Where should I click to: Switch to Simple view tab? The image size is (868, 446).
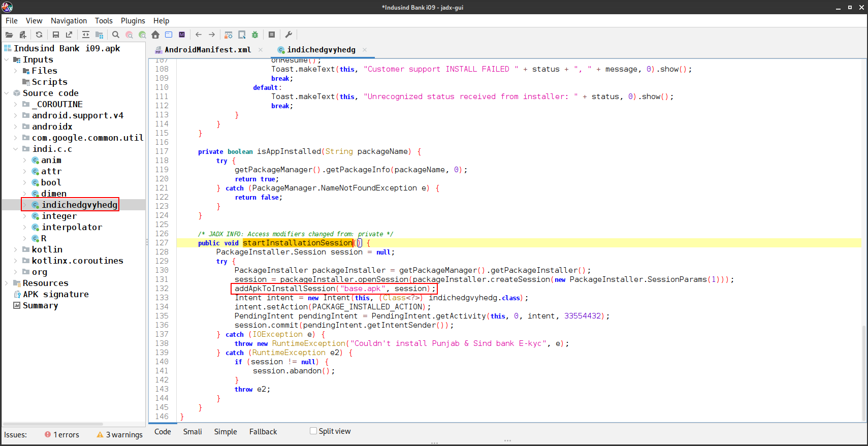(x=226, y=432)
